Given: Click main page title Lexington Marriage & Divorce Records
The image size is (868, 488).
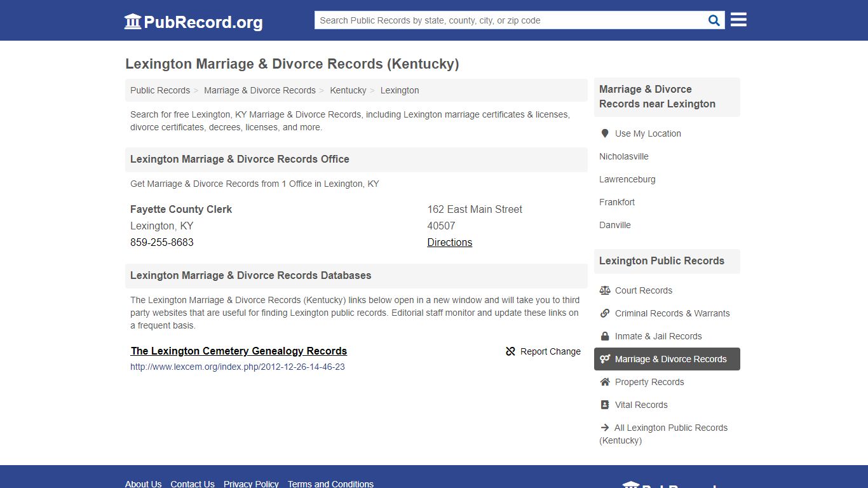Looking at the screenshot, I should [x=292, y=64].
